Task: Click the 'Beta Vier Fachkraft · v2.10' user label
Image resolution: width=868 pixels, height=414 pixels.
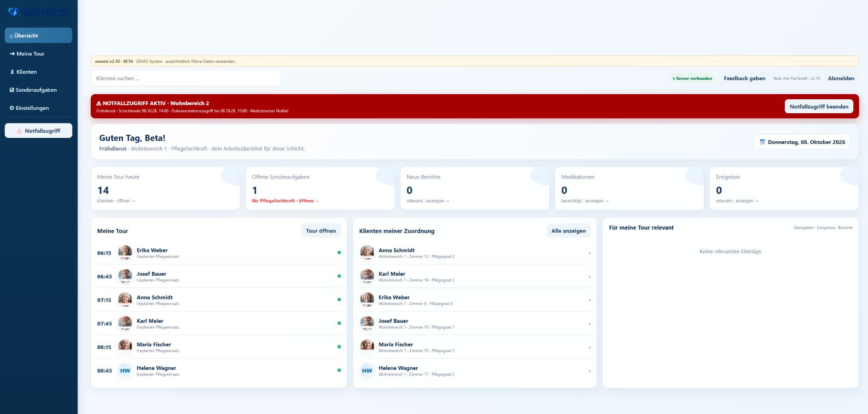Action: pos(797,78)
